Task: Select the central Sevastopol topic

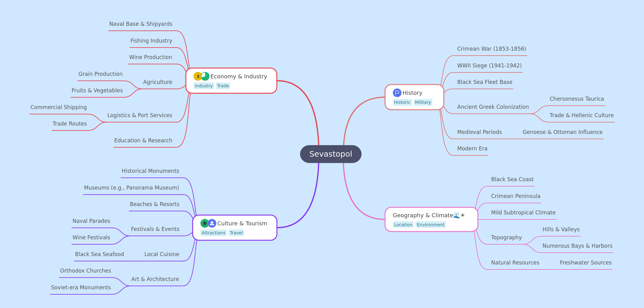Action: click(331, 154)
